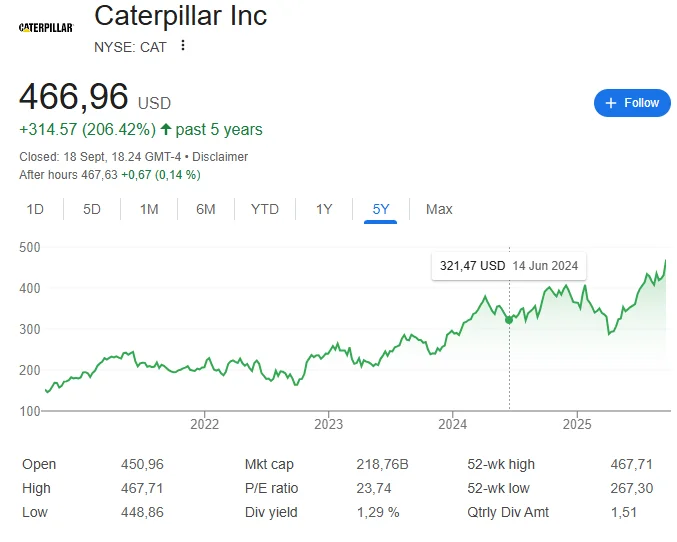Show the Max time range chart
Screen dimensions: 677x542
coord(439,209)
